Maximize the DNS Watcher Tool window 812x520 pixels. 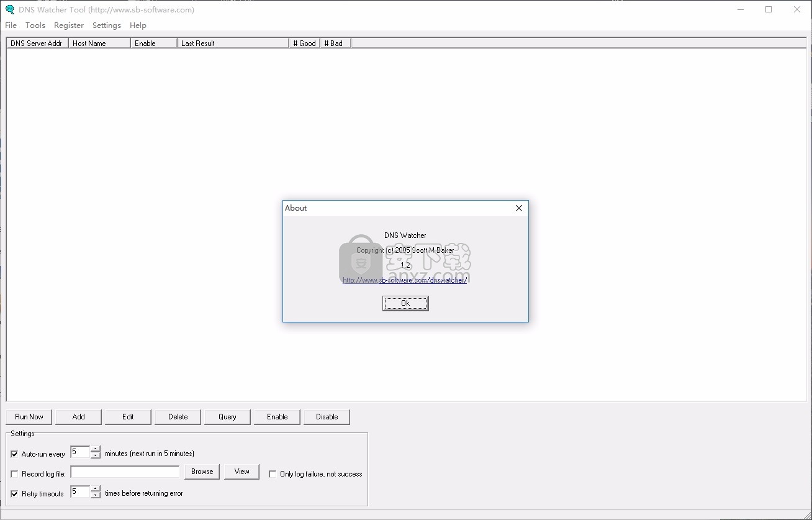tap(769, 9)
